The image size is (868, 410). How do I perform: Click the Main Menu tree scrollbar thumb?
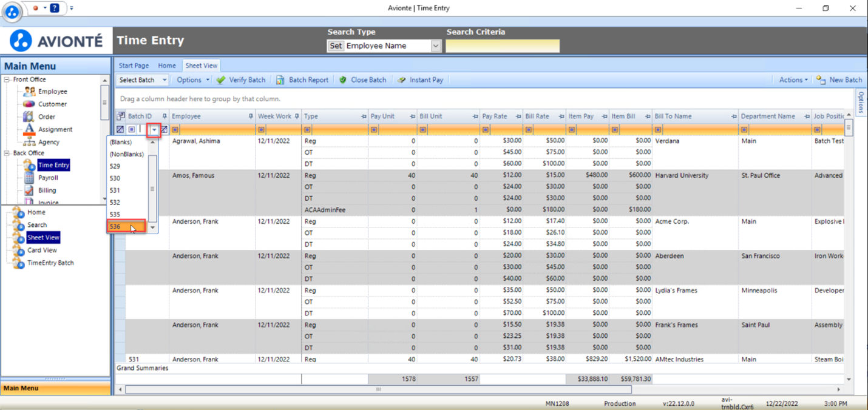[104, 103]
